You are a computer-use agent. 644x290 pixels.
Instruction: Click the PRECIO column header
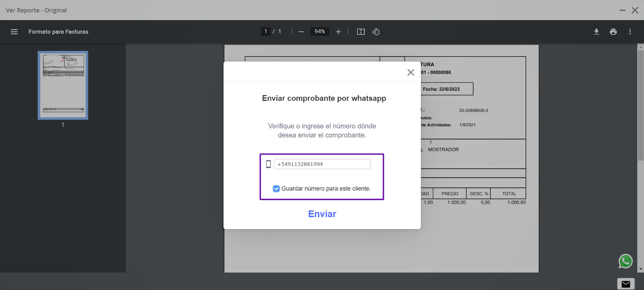pyautogui.click(x=450, y=194)
